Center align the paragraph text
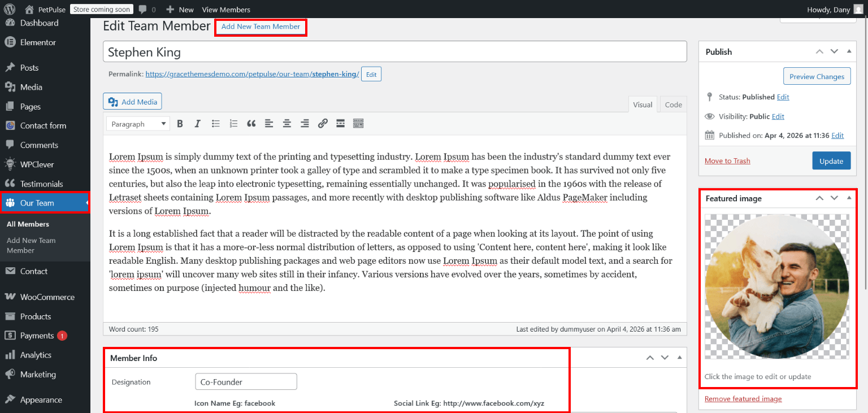Screen dimensions: 868x413 tap(287, 124)
